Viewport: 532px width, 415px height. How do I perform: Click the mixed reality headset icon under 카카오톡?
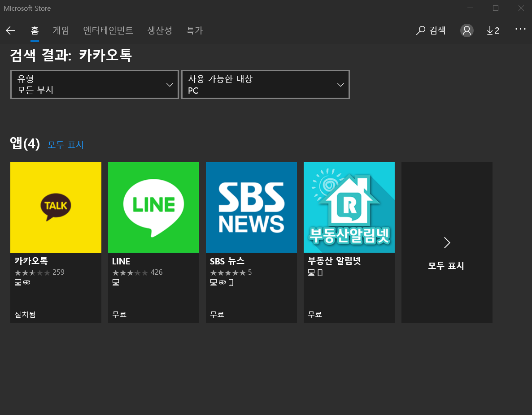click(27, 282)
